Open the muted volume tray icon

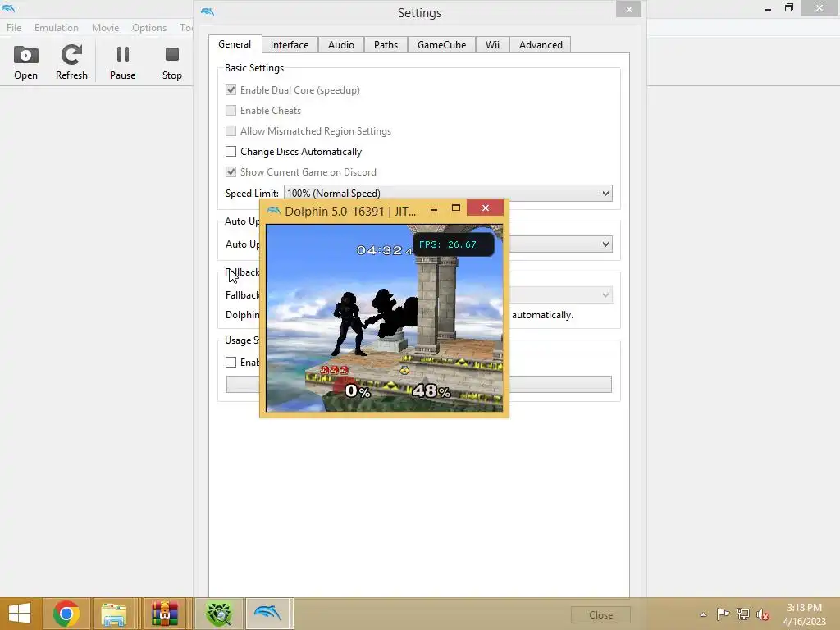coord(762,614)
